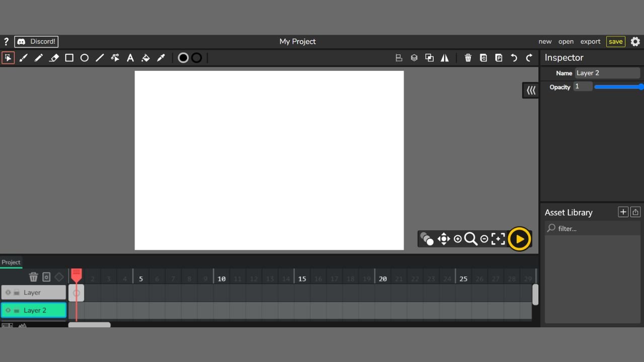Select the Brush tool
This screenshot has width=644, height=362.
point(23,58)
